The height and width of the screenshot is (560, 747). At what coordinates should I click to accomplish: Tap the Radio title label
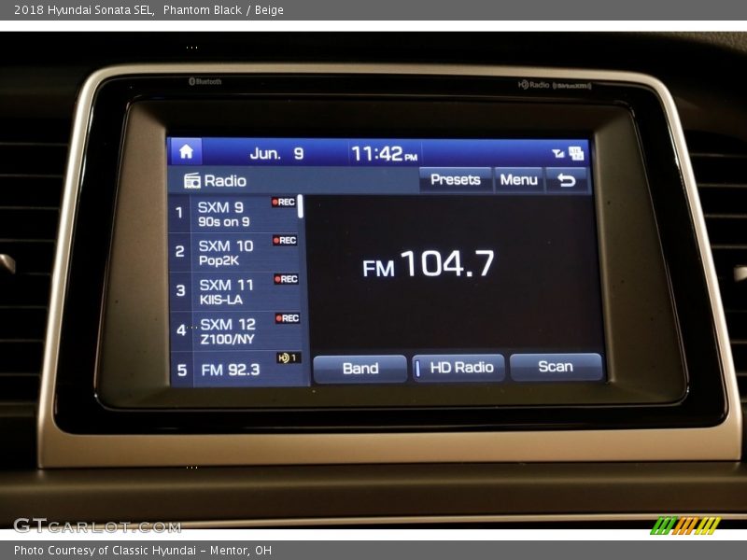click(x=225, y=181)
